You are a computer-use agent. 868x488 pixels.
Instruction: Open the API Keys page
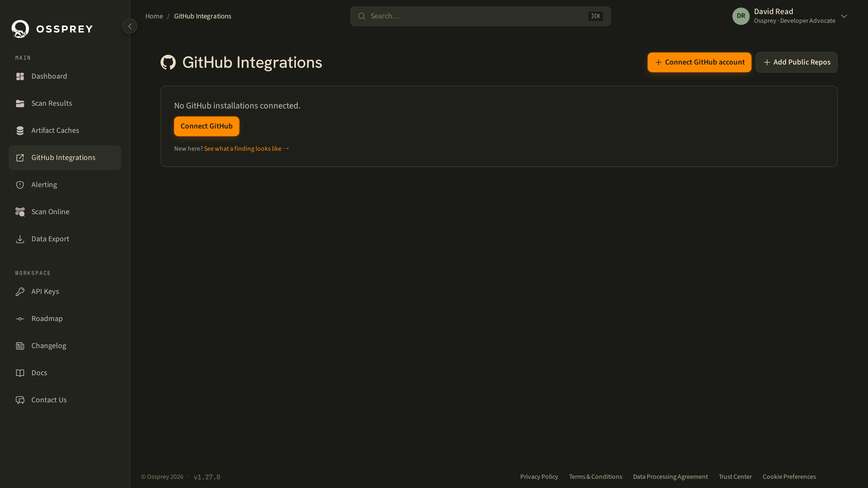coord(65,292)
